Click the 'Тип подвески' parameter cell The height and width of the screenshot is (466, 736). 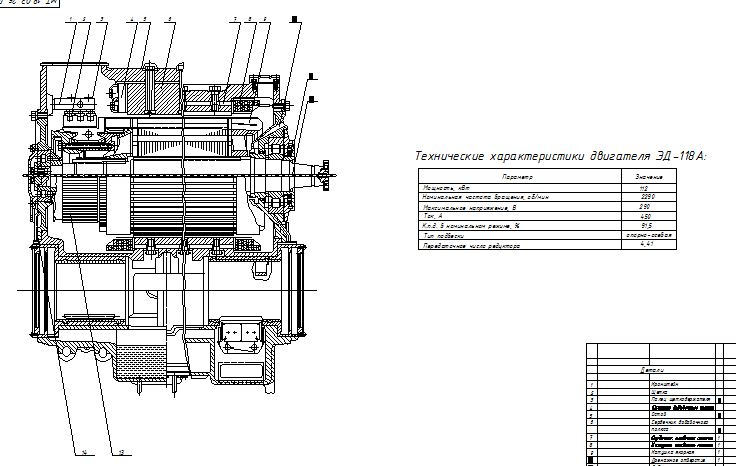click(444, 236)
